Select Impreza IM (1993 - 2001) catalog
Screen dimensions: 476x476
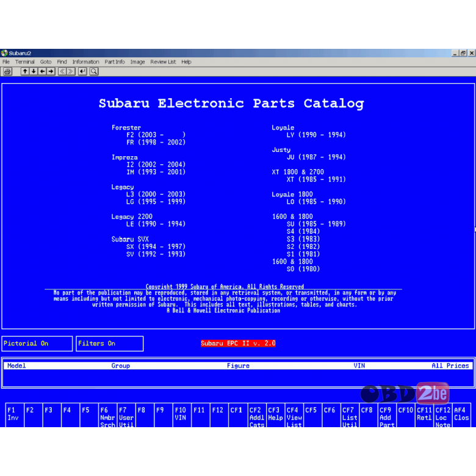[x=156, y=172]
